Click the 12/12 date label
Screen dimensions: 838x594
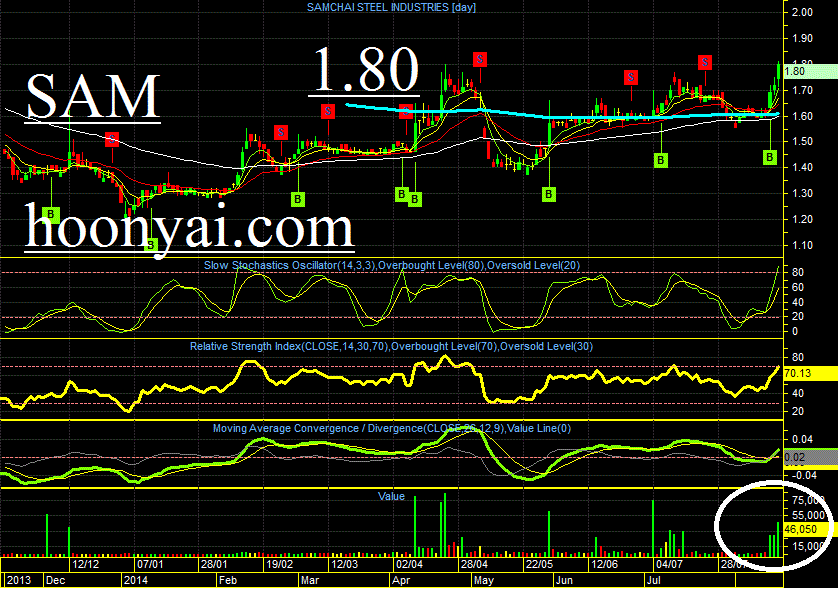[86, 564]
